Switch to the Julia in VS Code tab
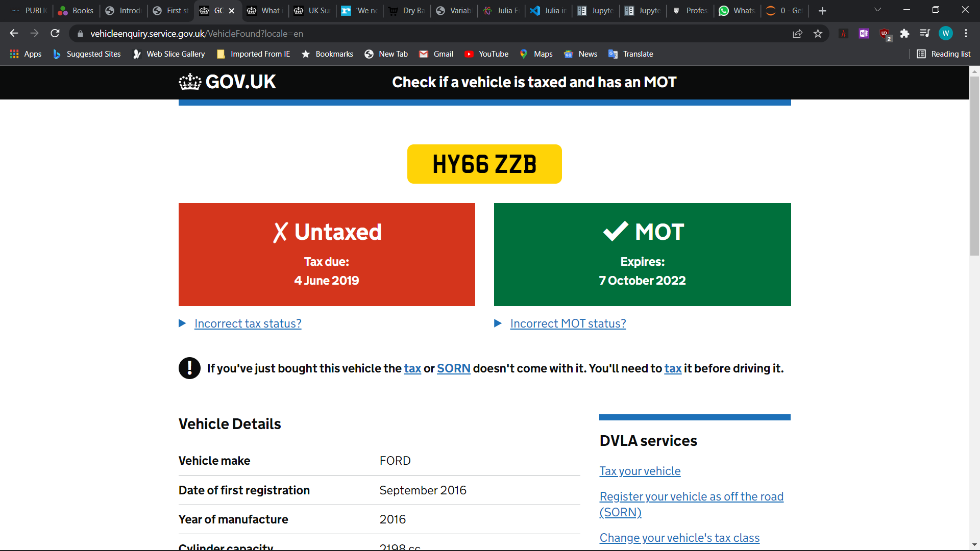 click(x=549, y=11)
